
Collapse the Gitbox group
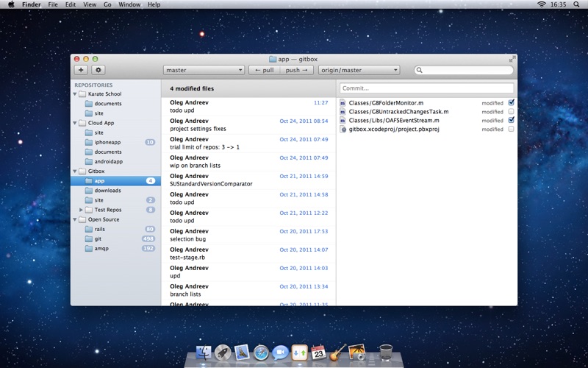pyautogui.click(x=75, y=171)
